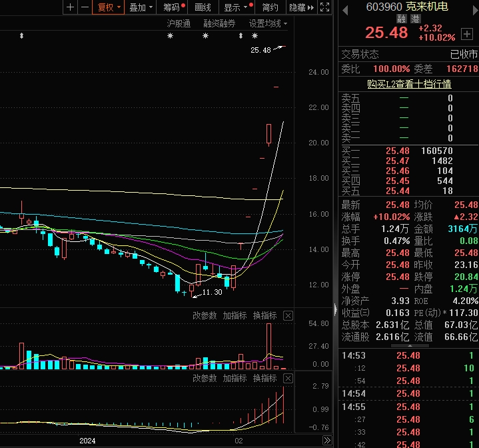Viewport: 479px width, 448px height.
Task: Click 改参数 in the volume panel
Action: (205, 315)
